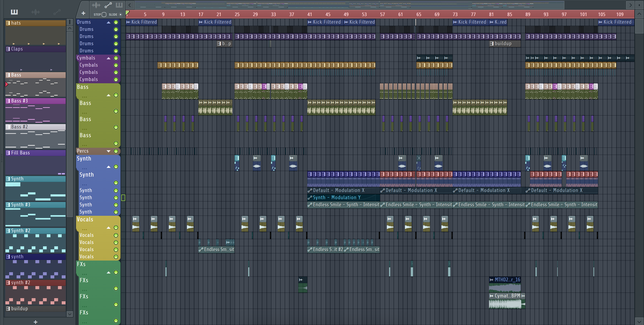Screen dimensions: 644x325
Task: Select Kick Filtered clip starting at bar 105
Action: click(x=616, y=22)
